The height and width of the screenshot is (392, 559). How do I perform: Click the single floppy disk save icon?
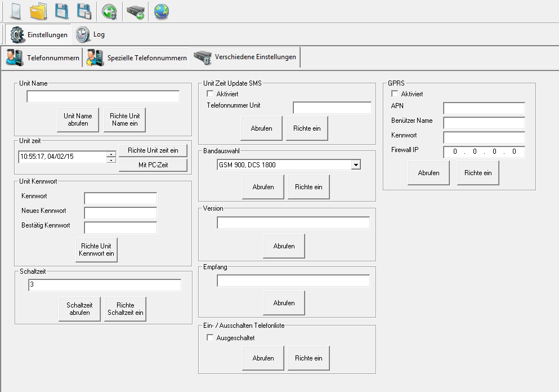click(61, 11)
